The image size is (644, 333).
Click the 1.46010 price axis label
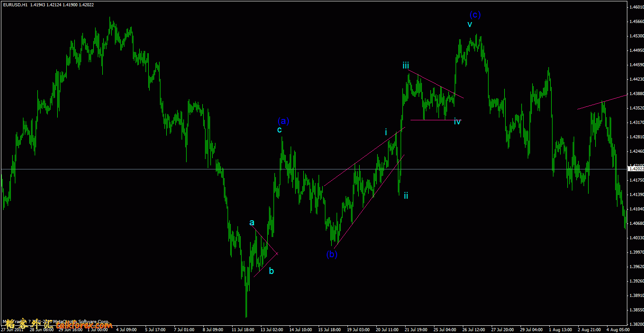point(636,7)
